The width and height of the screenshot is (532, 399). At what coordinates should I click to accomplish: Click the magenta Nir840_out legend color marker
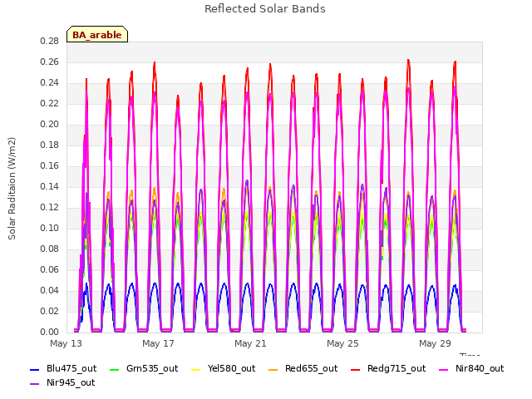click(x=443, y=369)
